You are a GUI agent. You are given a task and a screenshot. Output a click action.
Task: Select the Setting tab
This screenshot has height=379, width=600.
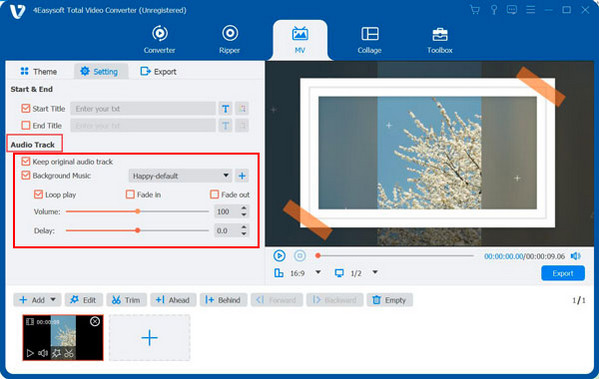click(100, 72)
